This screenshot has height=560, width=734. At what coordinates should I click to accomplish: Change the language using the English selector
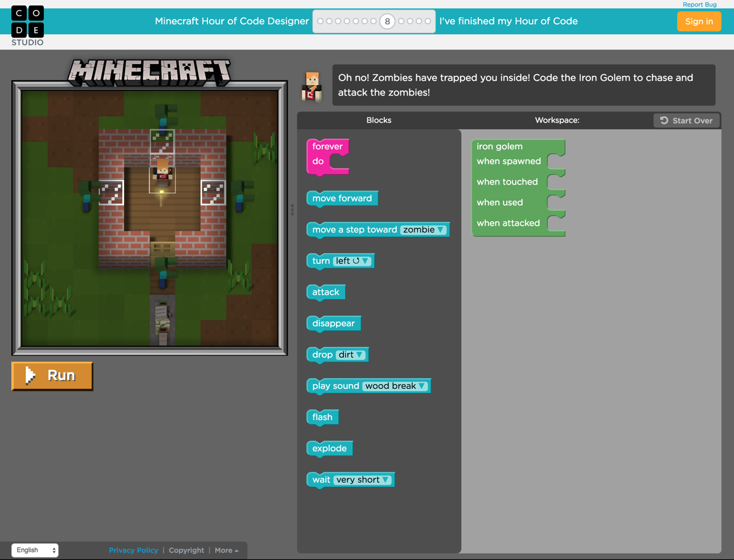(x=34, y=549)
